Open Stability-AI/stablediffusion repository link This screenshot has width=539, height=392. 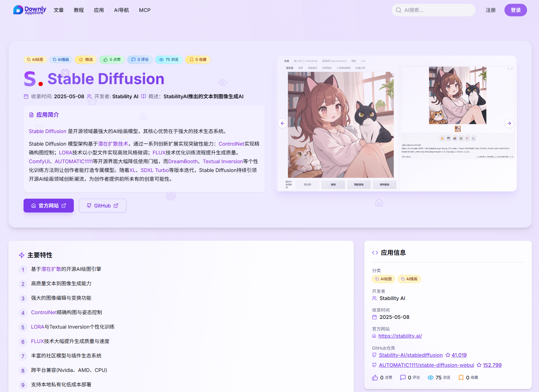411,355
